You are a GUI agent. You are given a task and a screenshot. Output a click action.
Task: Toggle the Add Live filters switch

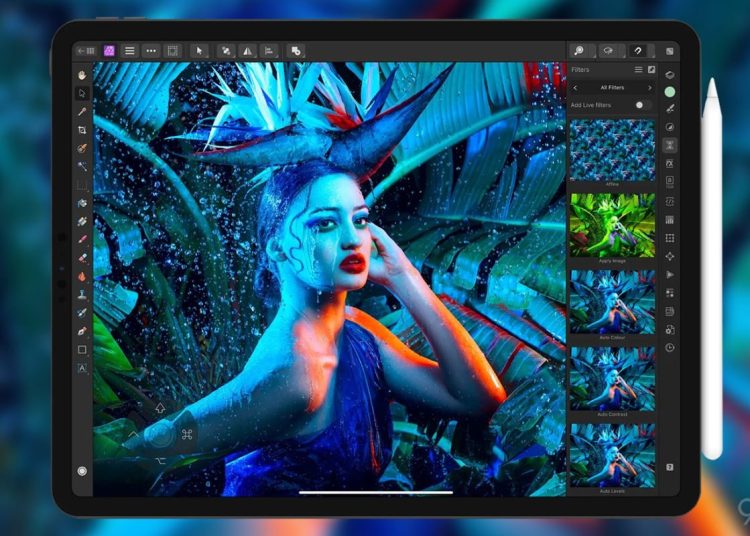[x=642, y=104]
